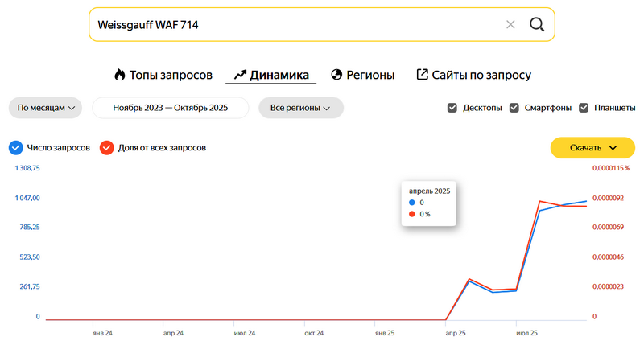The image size is (644, 341).
Task: Click the flame icon for top queries
Action: pyautogui.click(x=120, y=75)
